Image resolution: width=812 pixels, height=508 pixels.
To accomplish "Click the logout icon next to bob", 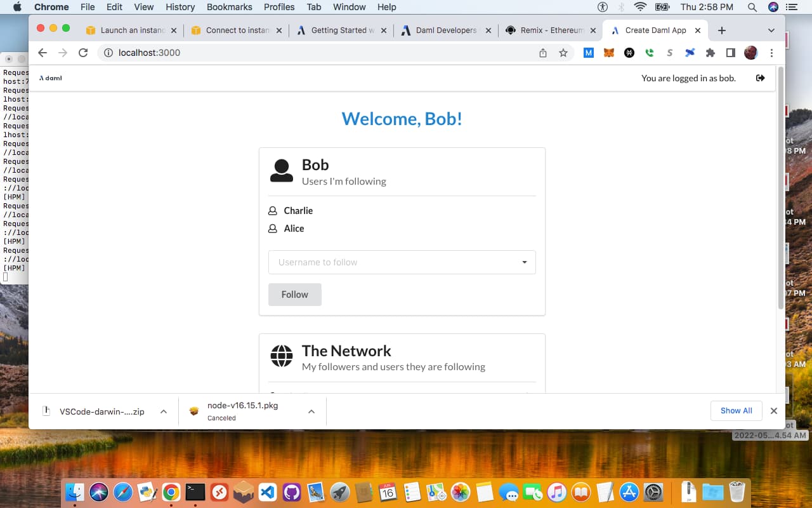I will [x=760, y=78].
